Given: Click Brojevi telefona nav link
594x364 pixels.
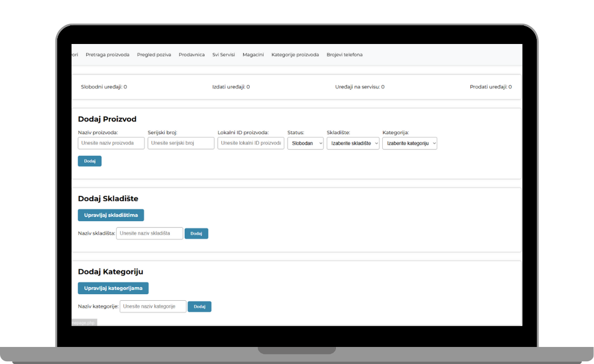Looking at the screenshot, I should coord(344,55).
